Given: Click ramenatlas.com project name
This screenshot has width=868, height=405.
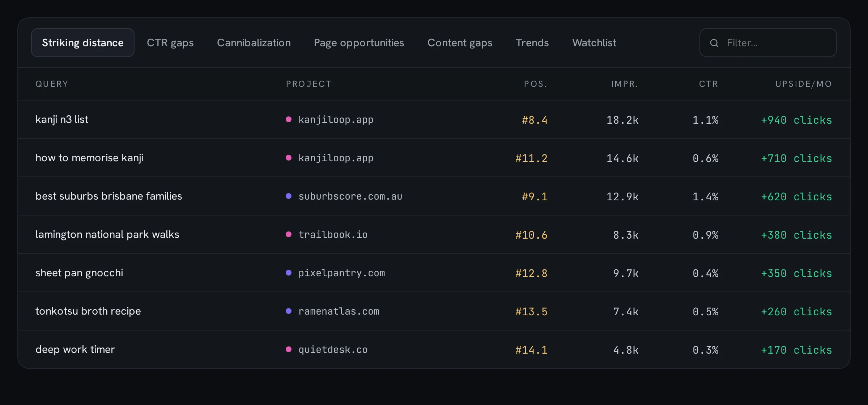Looking at the screenshot, I should (x=339, y=311).
